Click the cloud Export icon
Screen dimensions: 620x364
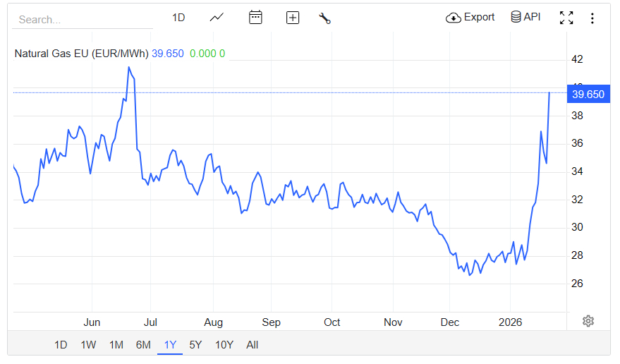point(453,18)
